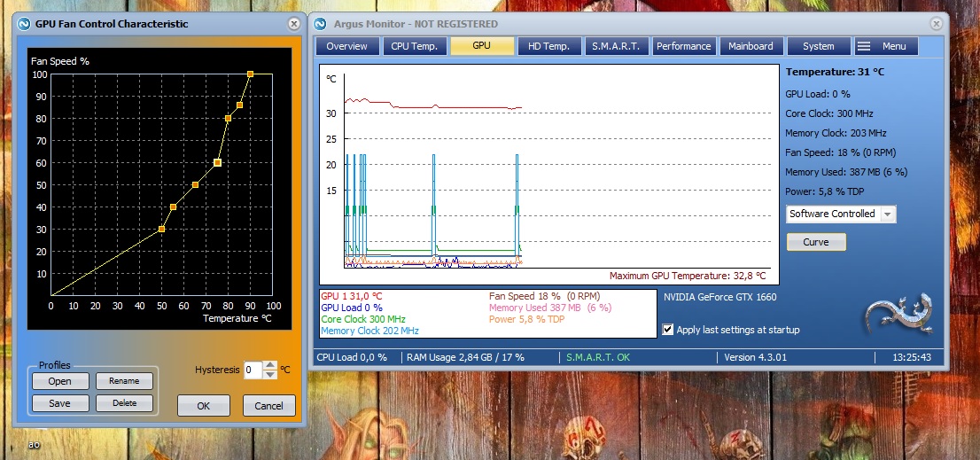Close the GPU Fan Control Characteristic window

294,25
